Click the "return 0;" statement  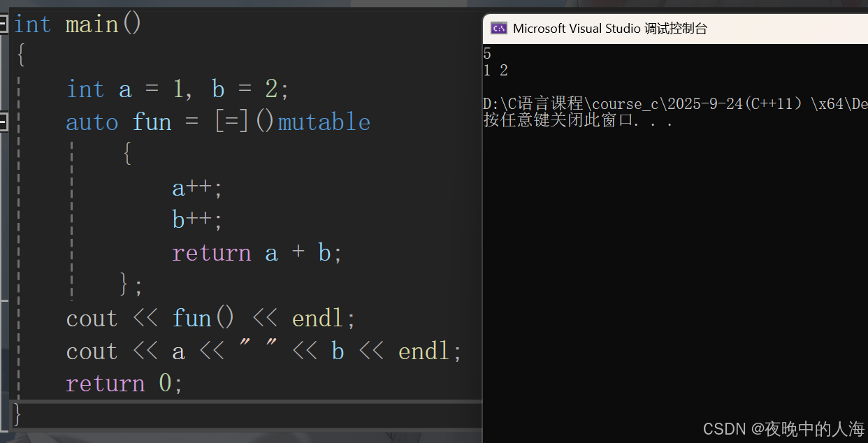tap(124, 384)
